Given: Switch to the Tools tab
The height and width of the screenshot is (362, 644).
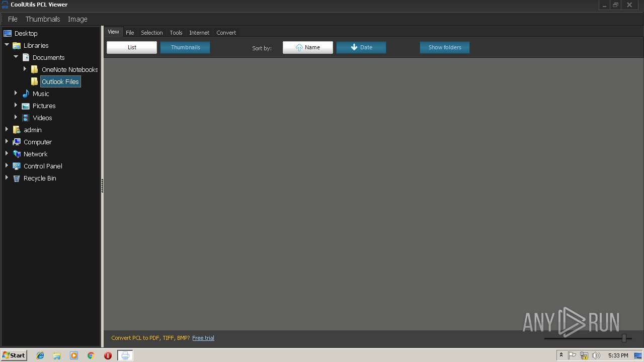Looking at the screenshot, I should click(176, 33).
